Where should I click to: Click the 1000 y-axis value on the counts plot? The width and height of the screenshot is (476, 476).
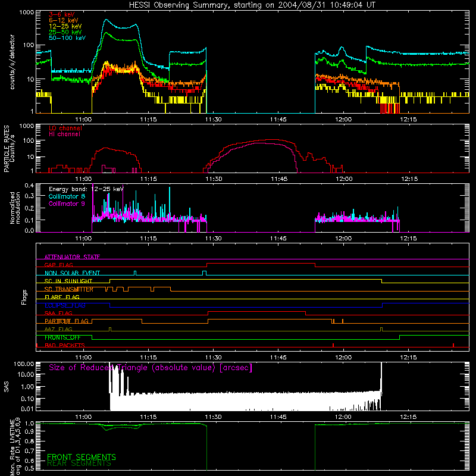click(x=26, y=12)
